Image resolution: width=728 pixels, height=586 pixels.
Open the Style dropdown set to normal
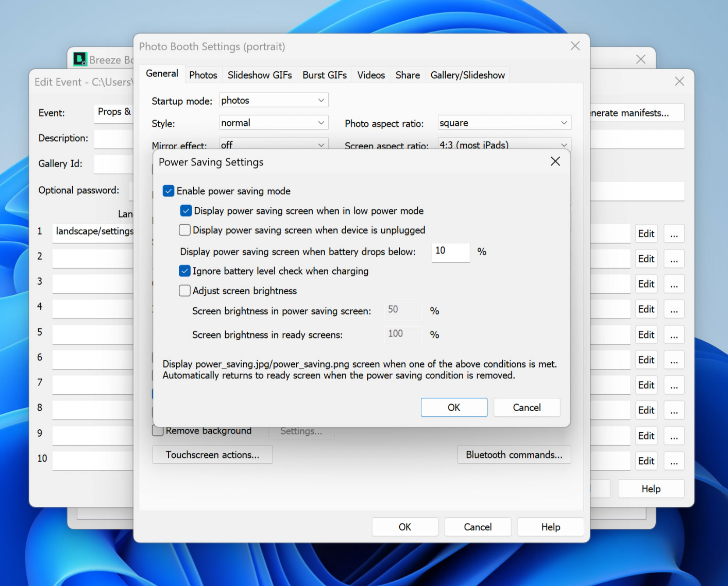click(273, 123)
